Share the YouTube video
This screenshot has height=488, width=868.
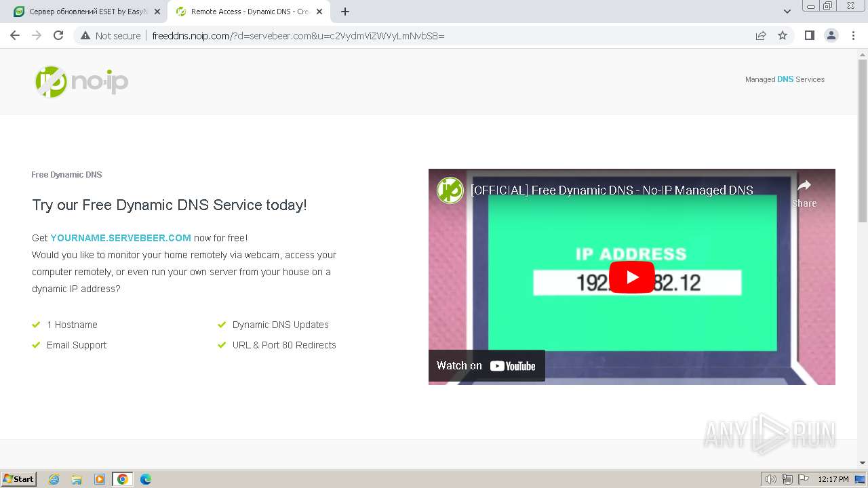click(804, 193)
